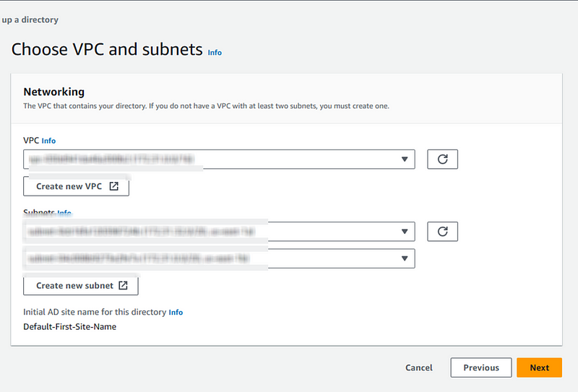Image resolution: width=578 pixels, height=392 pixels.
Task: Open the second subnet dropdown
Action: click(219, 258)
